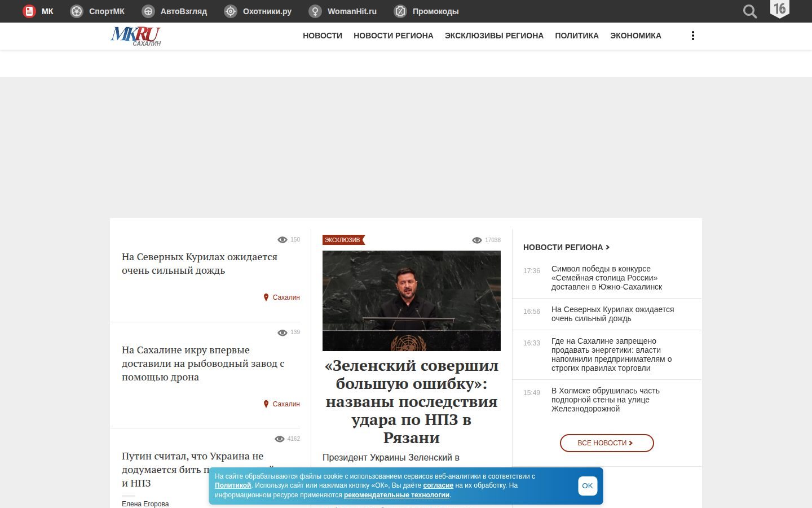Open 16:33 news about energy drink sales ban
Screen dimensions: 812x508
pyautogui.click(x=611, y=354)
